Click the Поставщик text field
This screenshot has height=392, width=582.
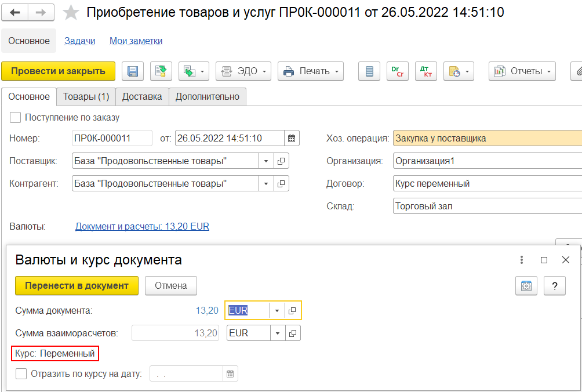point(166,161)
